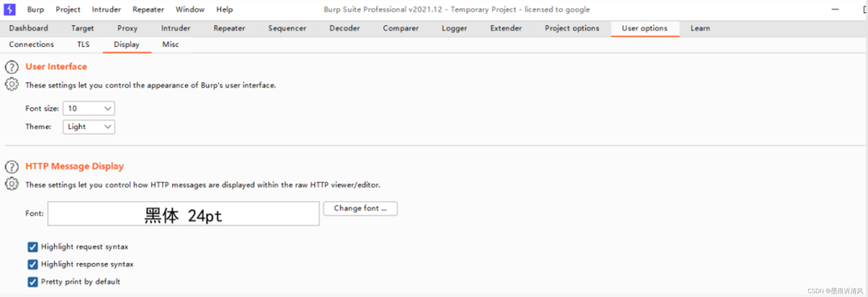This screenshot has height=297, width=868.
Task: Switch to the Sequencer tab
Action: point(287,28)
